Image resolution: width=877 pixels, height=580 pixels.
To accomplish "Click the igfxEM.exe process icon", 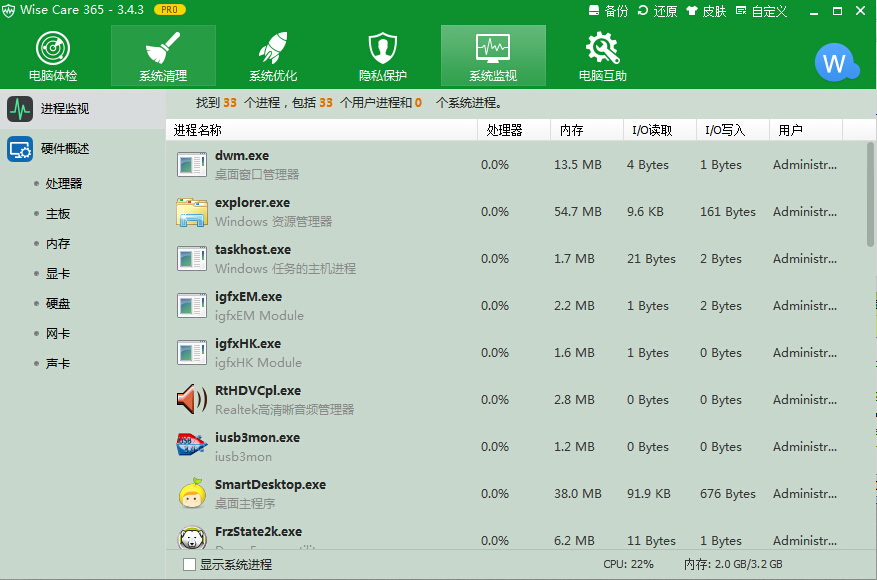I will click(x=192, y=305).
